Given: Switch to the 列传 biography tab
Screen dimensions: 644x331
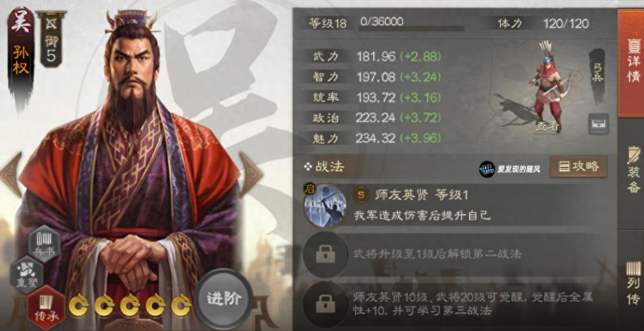Looking at the screenshot, I should (x=633, y=284).
